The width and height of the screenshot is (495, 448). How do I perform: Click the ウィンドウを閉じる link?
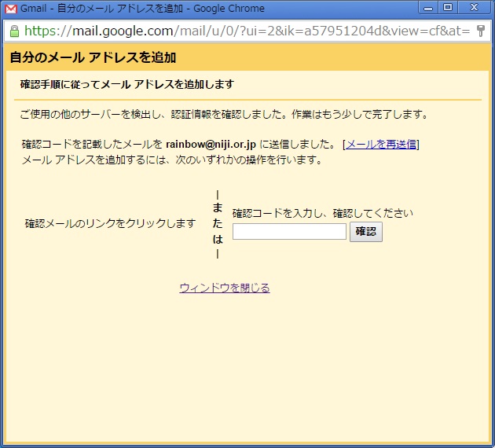point(225,288)
